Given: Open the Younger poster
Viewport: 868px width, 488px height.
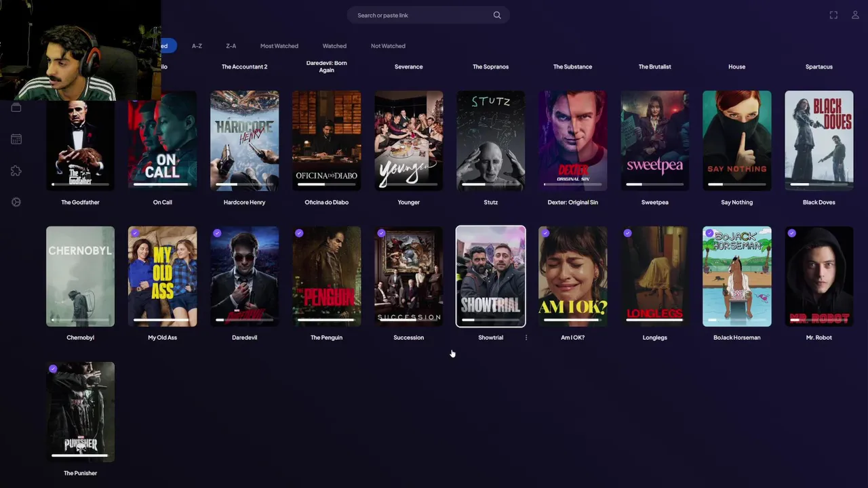Looking at the screenshot, I should [408, 141].
